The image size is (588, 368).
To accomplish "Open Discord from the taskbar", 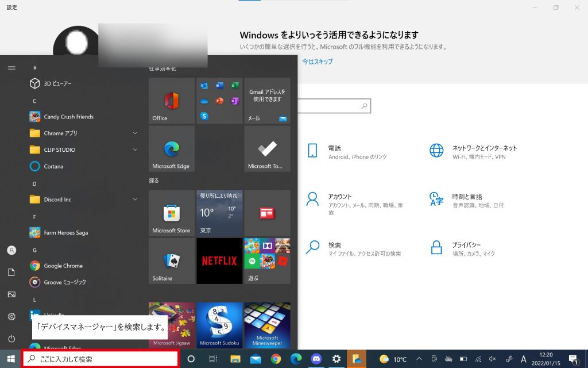I will (316, 359).
